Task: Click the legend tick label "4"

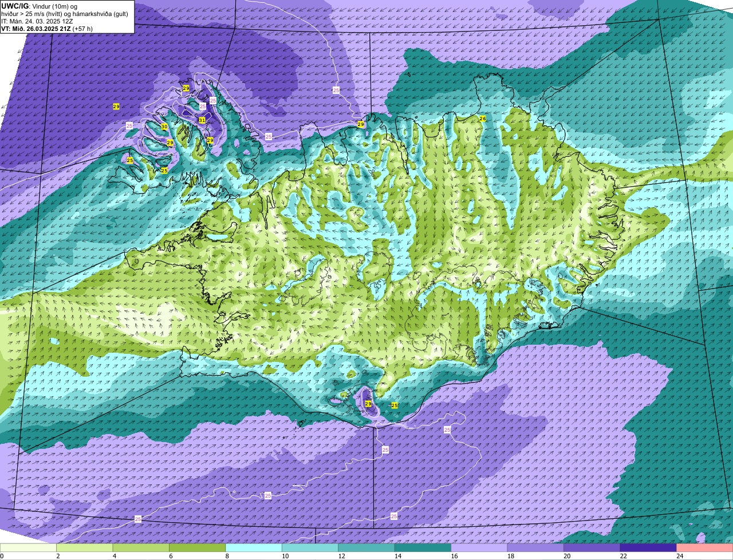Action: tap(114, 556)
